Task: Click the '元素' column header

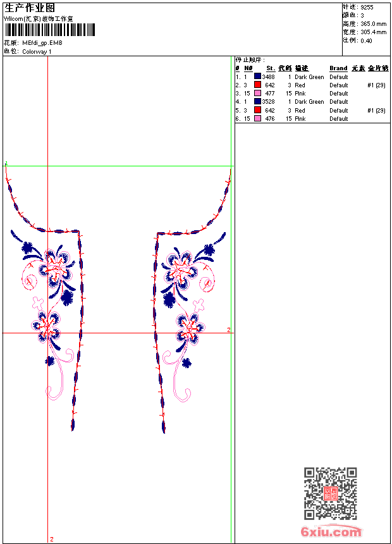Action: click(x=358, y=68)
